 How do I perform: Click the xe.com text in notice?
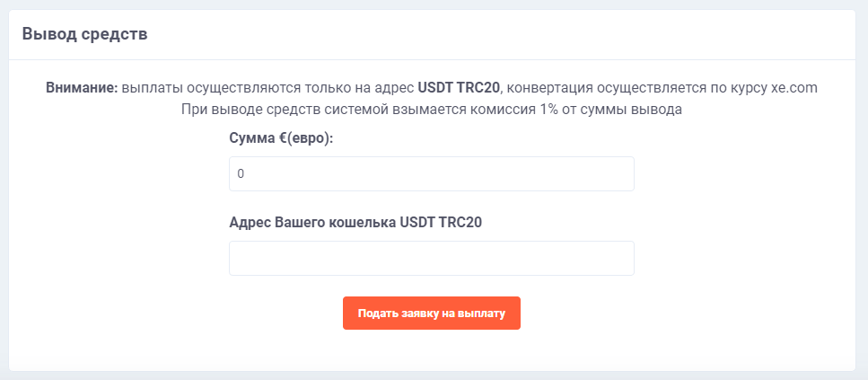point(794,89)
